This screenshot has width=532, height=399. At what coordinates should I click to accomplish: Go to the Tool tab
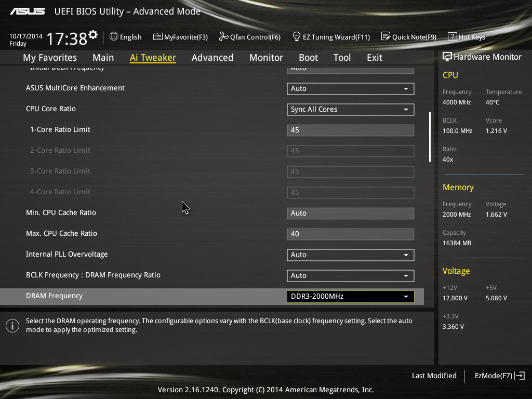[x=342, y=58]
